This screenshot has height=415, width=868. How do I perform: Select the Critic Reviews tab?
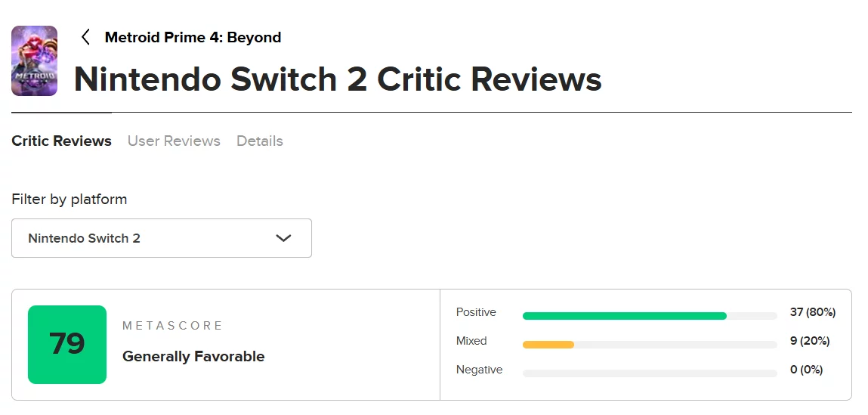[x=61, y=141]
